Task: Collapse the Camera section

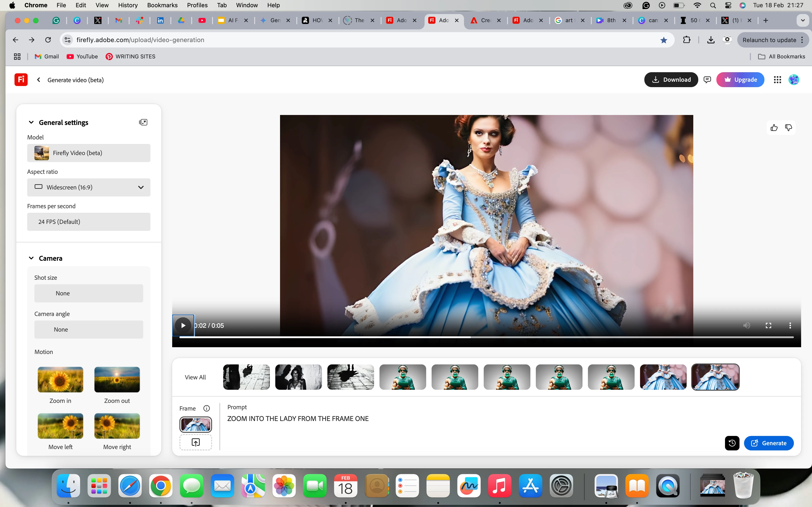Action: pos(31,258)
